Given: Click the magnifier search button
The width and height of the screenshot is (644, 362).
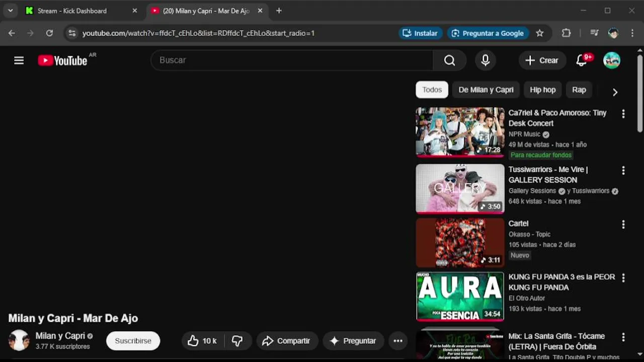Looking at the screenshot, I should 449,60.
